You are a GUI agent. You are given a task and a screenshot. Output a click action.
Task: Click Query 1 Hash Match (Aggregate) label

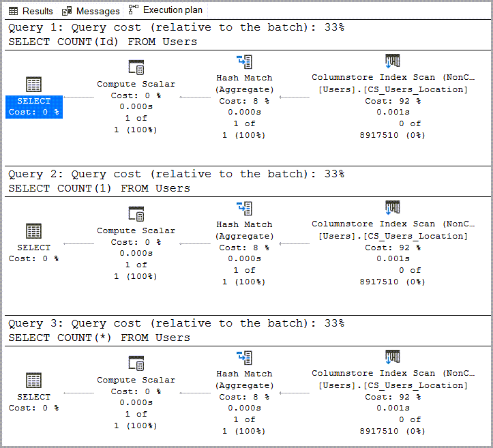(x=244, y=84)
